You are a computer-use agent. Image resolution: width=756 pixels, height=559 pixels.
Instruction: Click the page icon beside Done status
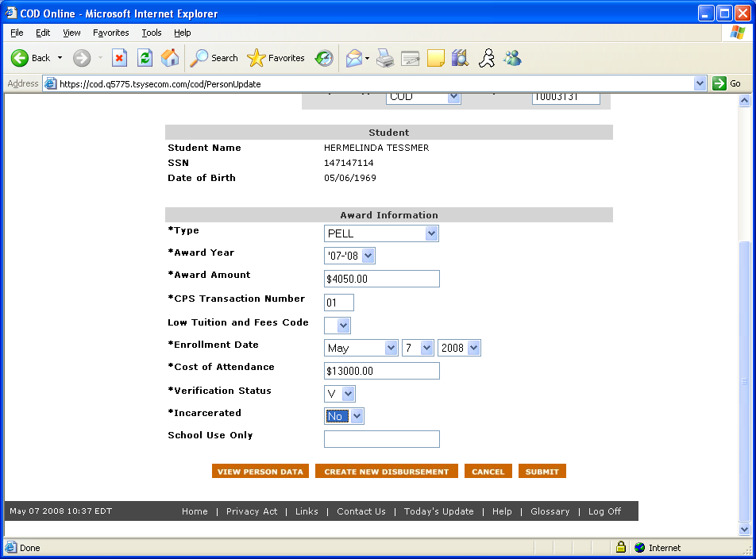[10, 547]
